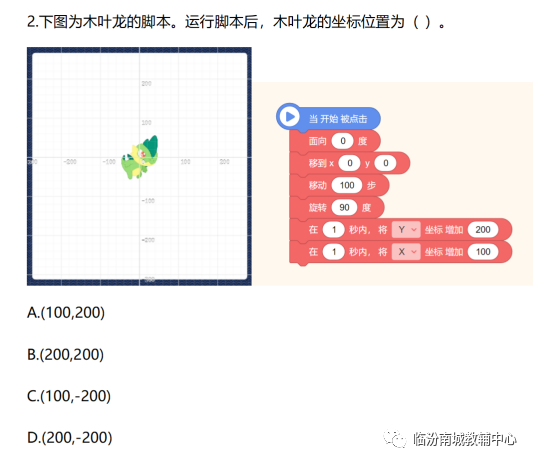Open the Y coordinate dropdown in glide block

pos(406,230)
